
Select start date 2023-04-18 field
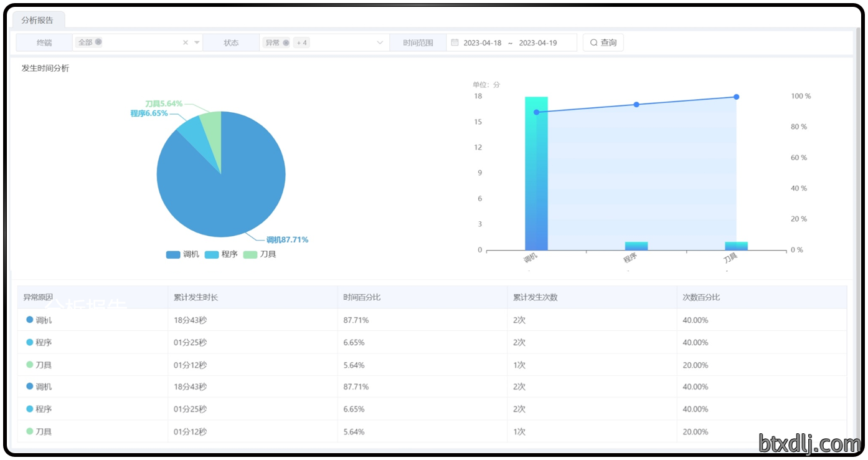482,42
